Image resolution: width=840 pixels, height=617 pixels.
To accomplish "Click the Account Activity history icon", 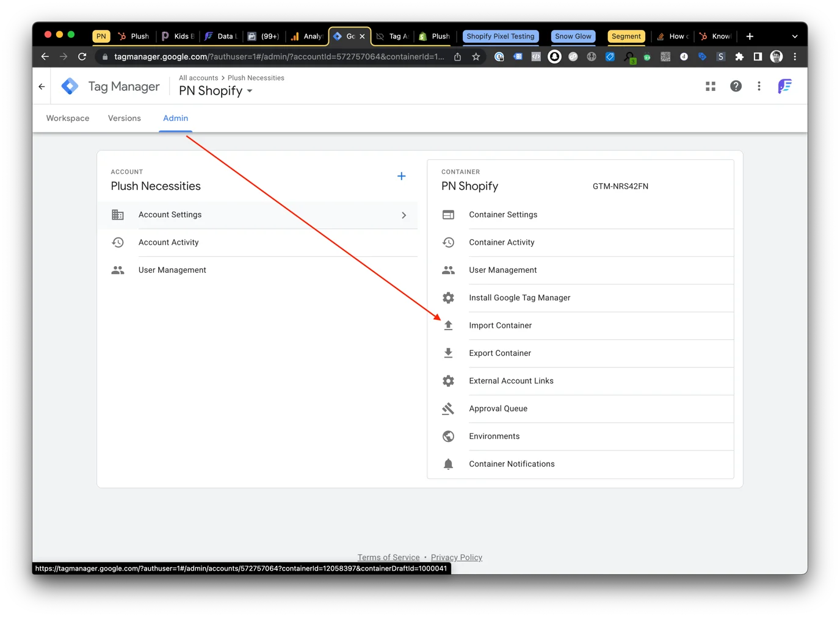I will 118,242.
